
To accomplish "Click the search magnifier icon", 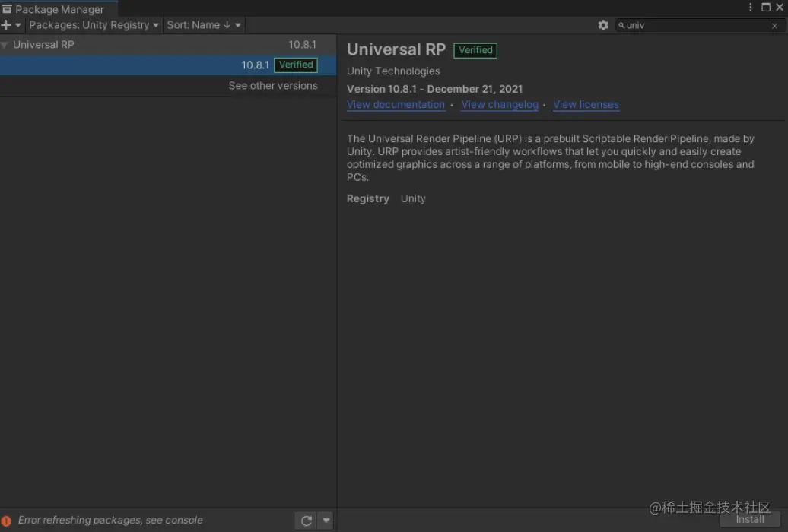I will point(621,25).
